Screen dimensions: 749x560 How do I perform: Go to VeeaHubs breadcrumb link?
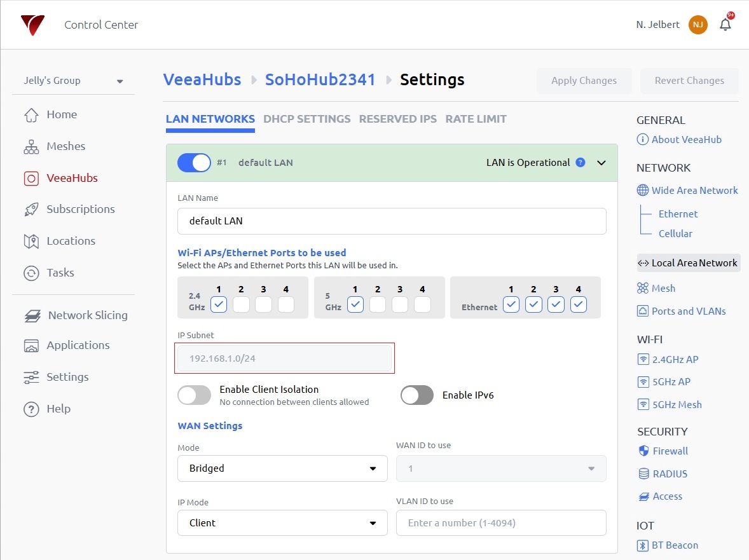(202, 79)
